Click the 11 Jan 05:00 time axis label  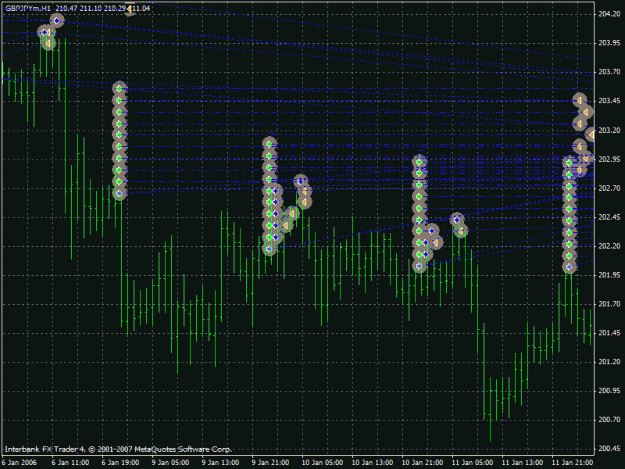tap(472, 463)
